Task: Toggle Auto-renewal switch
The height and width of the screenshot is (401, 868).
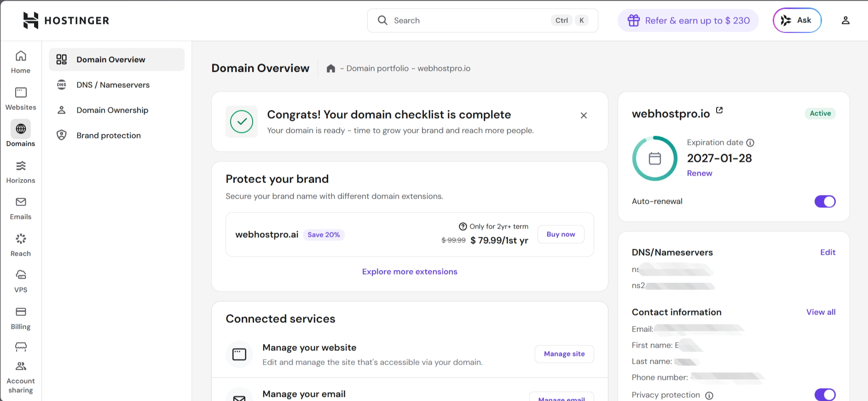Action: 825,201
